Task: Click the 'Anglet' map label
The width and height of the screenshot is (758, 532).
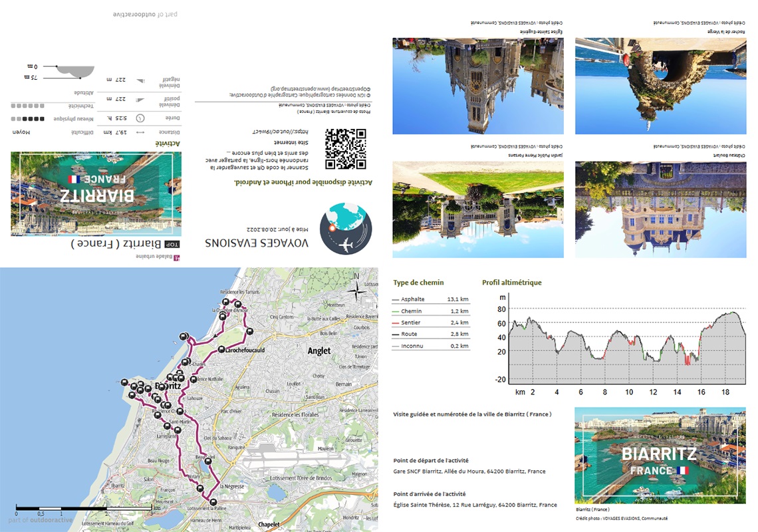Action: tap(319, 350)
